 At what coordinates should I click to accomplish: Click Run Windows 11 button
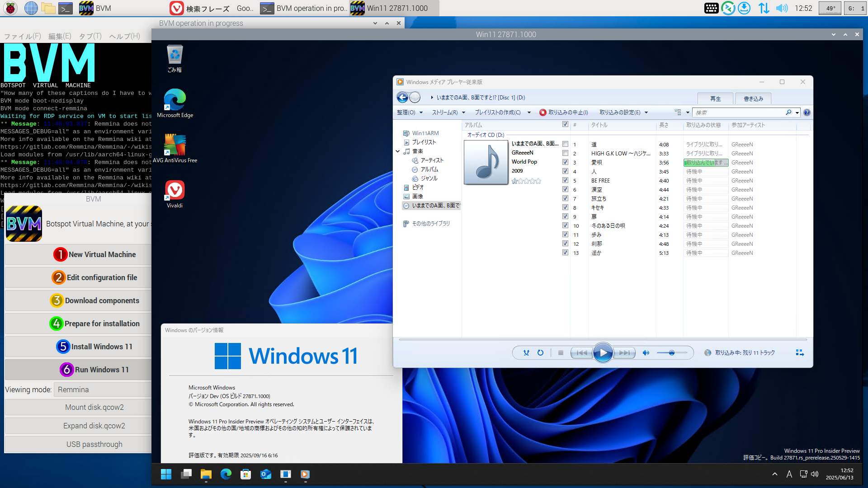click(78, 370)
